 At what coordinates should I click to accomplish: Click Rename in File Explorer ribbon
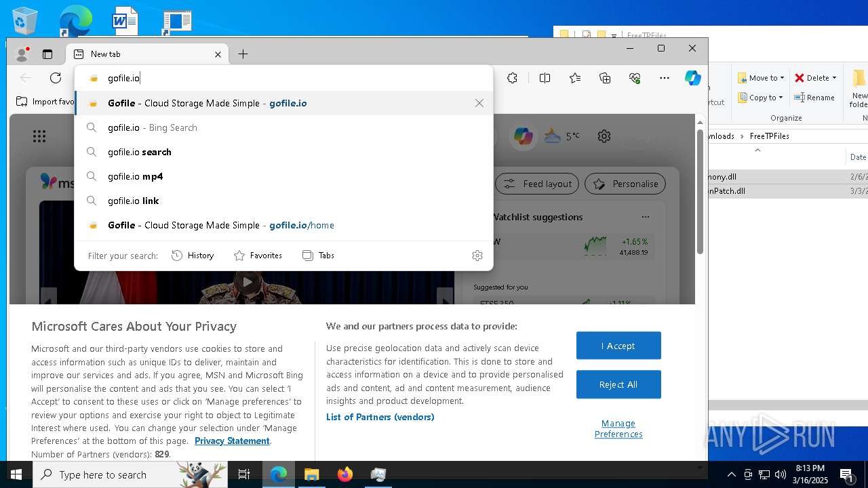tap(815, 98)
